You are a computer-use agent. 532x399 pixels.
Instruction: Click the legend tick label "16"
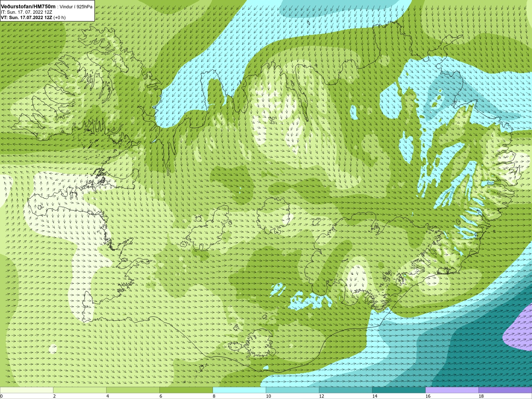click(x=428, y=396)
